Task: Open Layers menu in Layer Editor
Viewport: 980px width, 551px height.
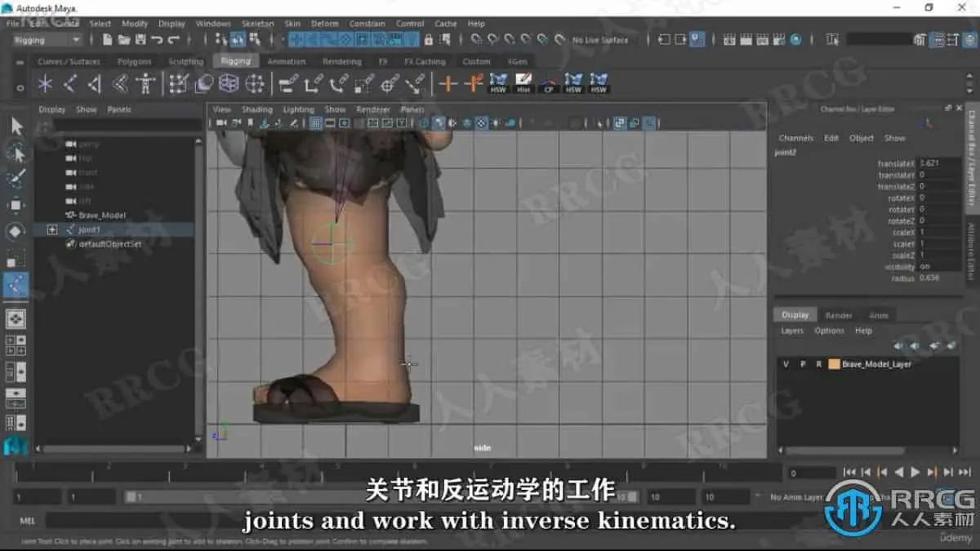Action: 792,331
